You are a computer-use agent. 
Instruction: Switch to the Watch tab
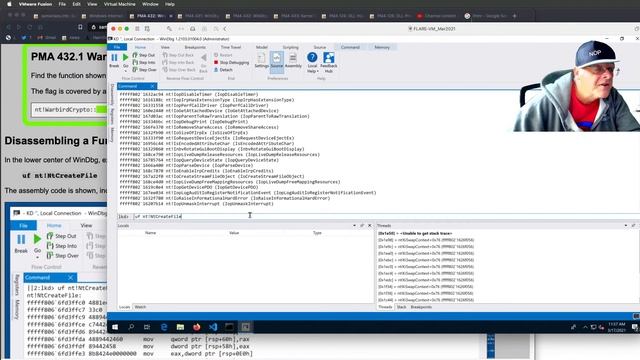coord(140,307)
